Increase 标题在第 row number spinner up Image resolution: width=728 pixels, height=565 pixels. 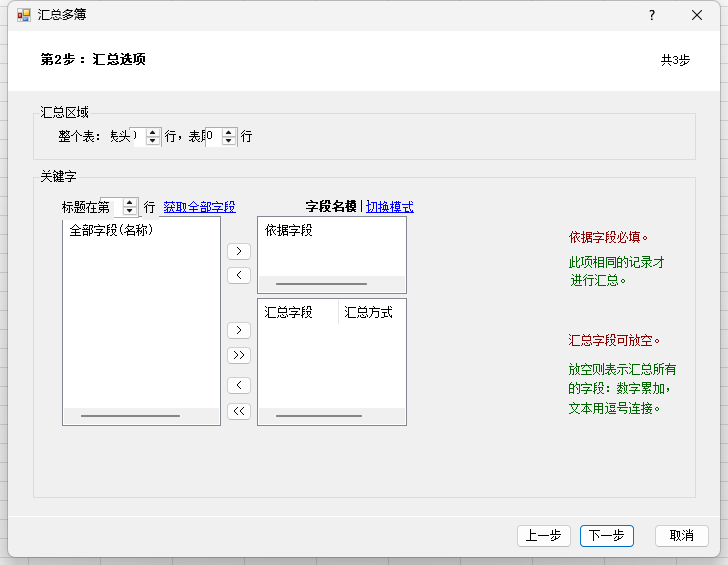pos(130,202)
